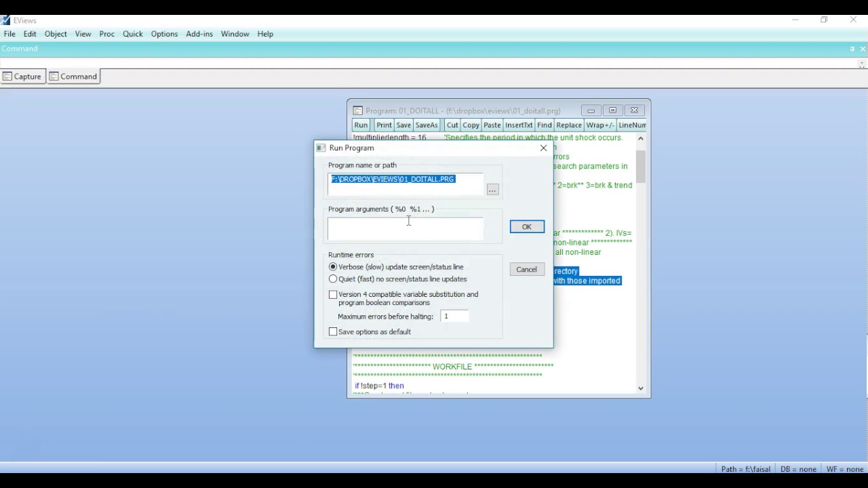Click the DB = none status entry
Viewport: 868px width, 488px height.
(x=799, y=469)
